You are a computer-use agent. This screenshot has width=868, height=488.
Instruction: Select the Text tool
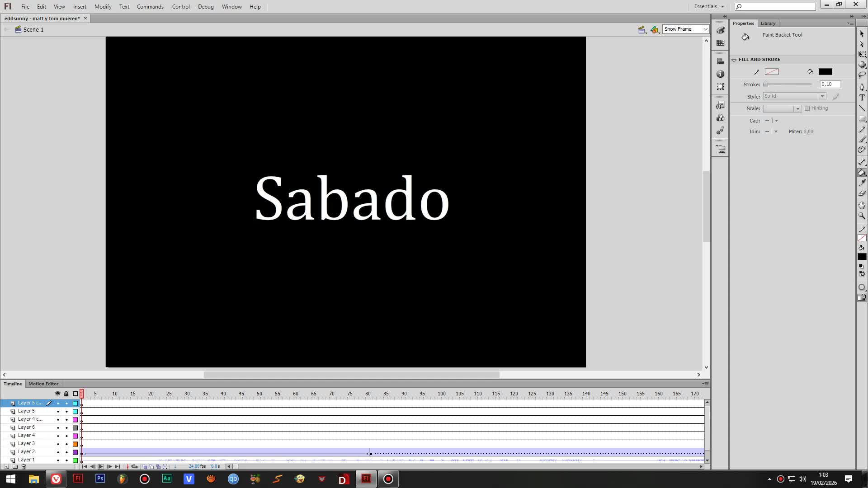[x=862, y=96]
